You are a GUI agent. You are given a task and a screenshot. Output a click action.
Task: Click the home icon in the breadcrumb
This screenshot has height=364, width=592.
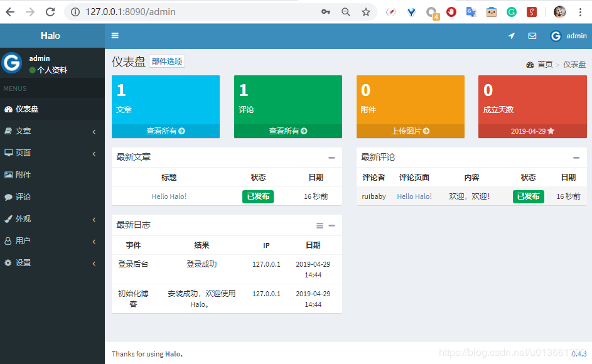coord(530,65)
